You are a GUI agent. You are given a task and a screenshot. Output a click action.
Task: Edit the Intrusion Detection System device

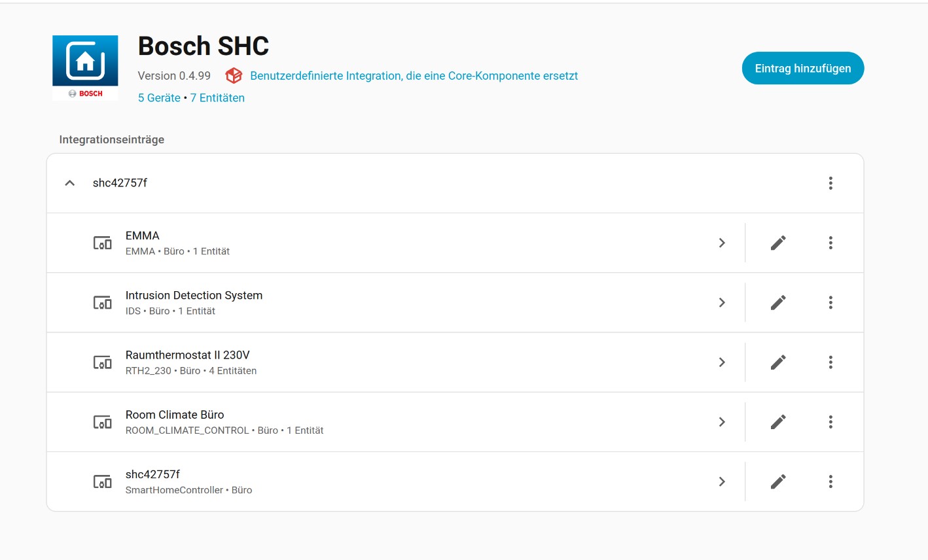pos(778,302)
